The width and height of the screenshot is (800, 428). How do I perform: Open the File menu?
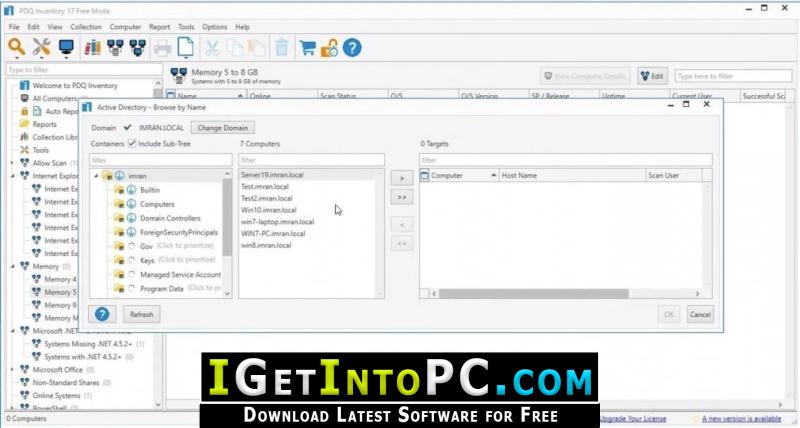[14, 27]
